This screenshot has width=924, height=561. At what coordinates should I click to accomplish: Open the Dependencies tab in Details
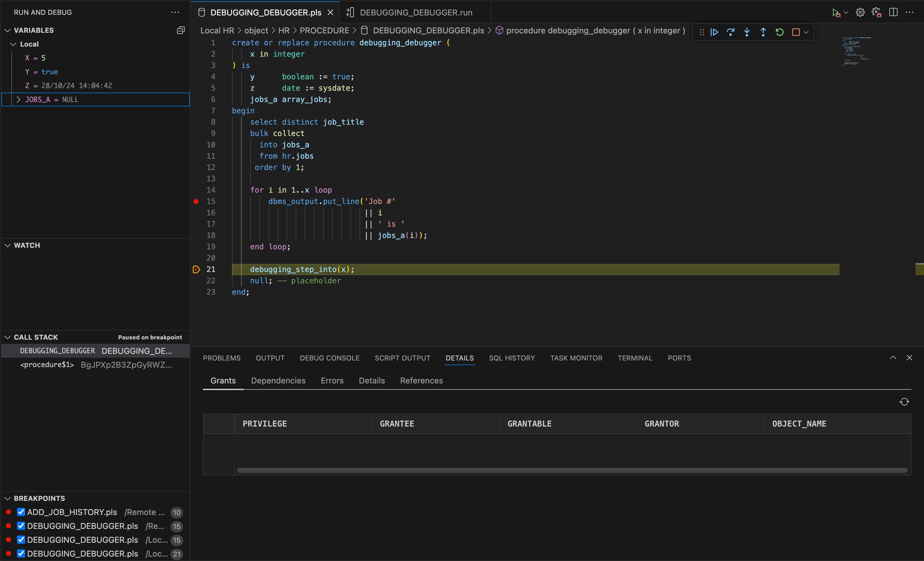[278, 380]
